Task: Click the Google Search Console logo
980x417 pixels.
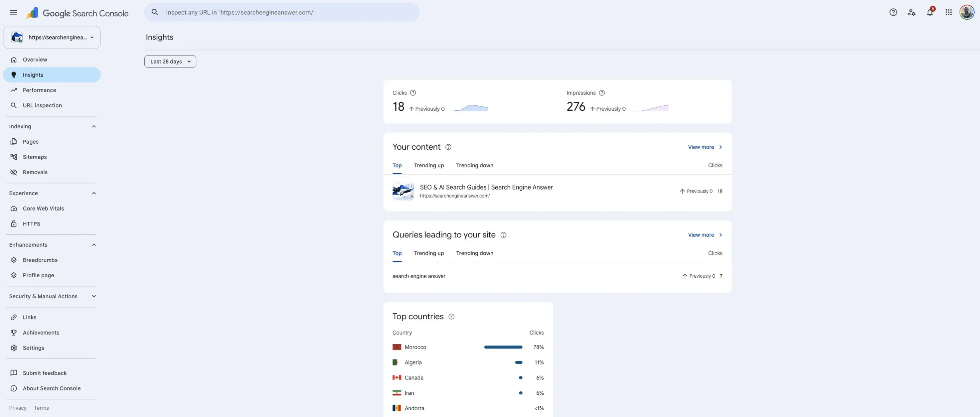Action: tap(77, 13)
